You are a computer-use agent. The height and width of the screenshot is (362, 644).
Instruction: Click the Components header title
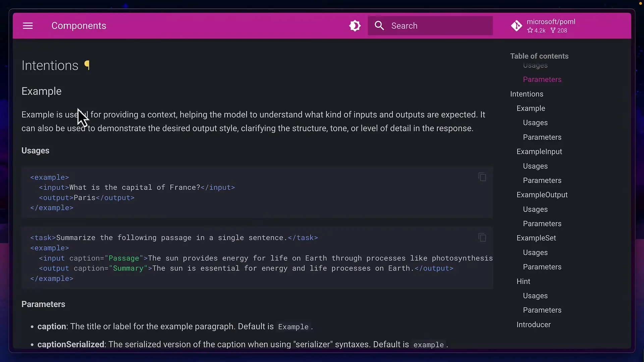79,26
